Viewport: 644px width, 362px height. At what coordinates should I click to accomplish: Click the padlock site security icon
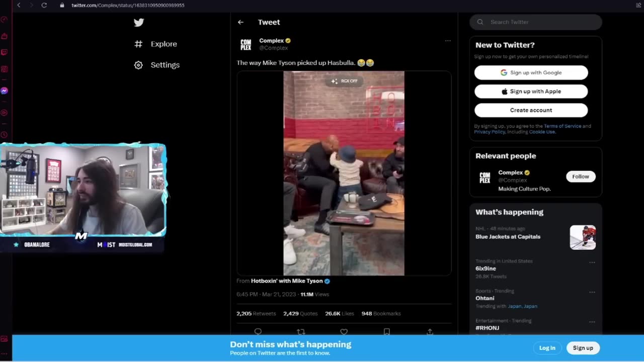[x=62, y=5]
